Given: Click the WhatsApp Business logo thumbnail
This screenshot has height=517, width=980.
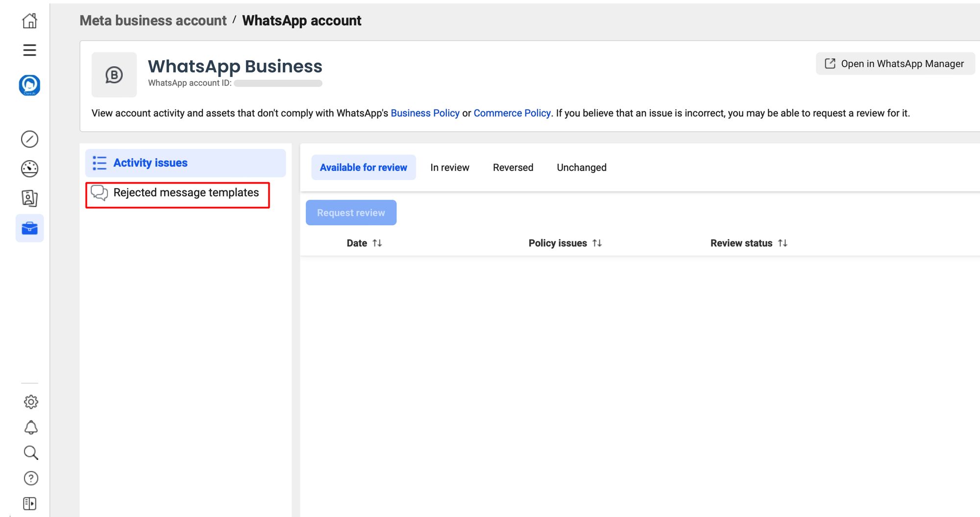Looking at the screenshot, I should pyautogui.click(x=114, y=75).
